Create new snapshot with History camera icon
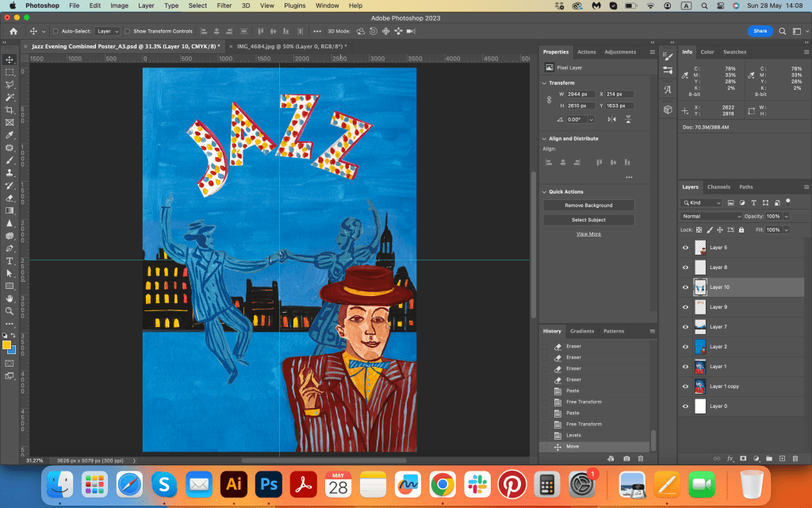Viewport: 812px width, 508px height. tap(626, 459)
